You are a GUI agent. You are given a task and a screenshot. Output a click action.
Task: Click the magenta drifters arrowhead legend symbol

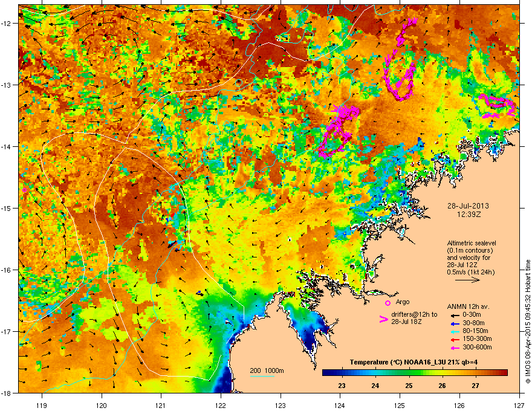tap(383, 319)
